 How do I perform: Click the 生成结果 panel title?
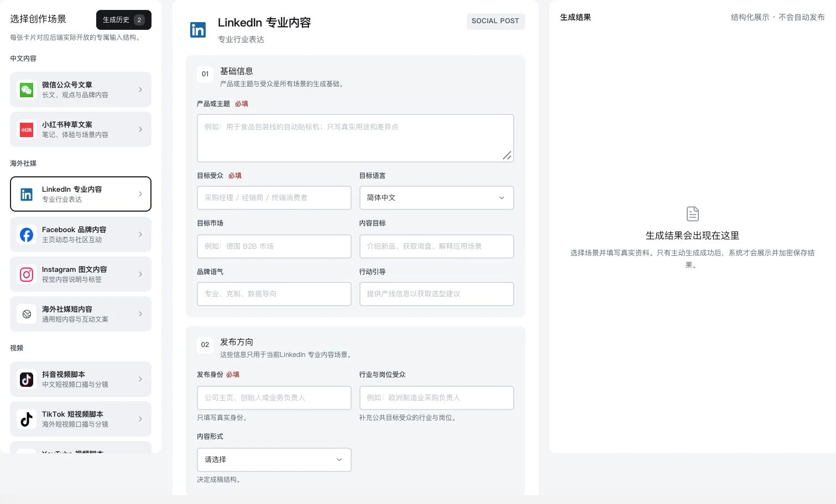576,17
